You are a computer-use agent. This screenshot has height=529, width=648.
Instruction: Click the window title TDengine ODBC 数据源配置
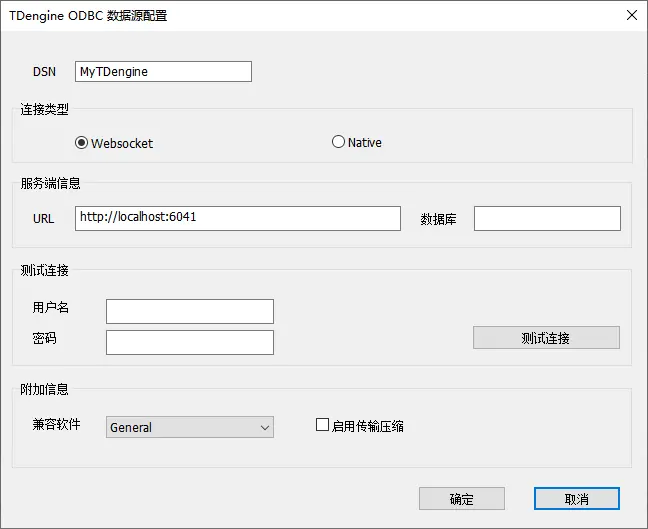click(88, 16)
